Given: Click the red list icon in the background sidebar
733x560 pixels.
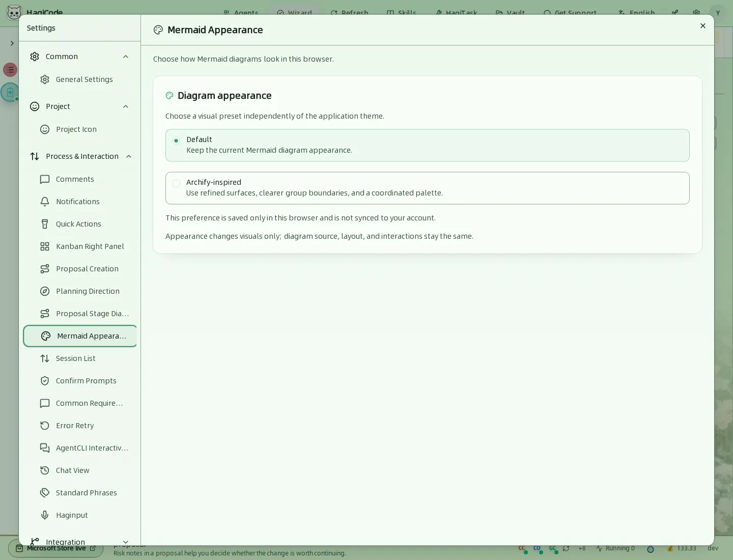Looking at the screenshot, I should pyautogui.click(x=10, y=70).
